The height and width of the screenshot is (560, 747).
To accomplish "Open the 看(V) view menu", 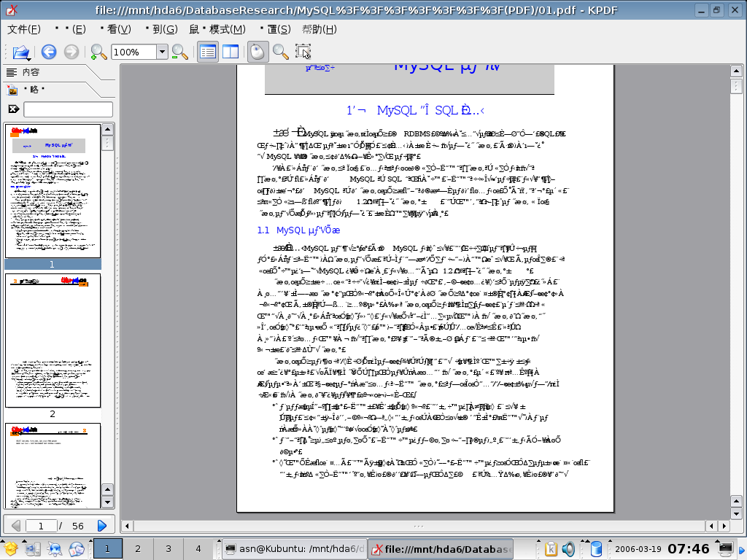I will click(x=116, y=29).
